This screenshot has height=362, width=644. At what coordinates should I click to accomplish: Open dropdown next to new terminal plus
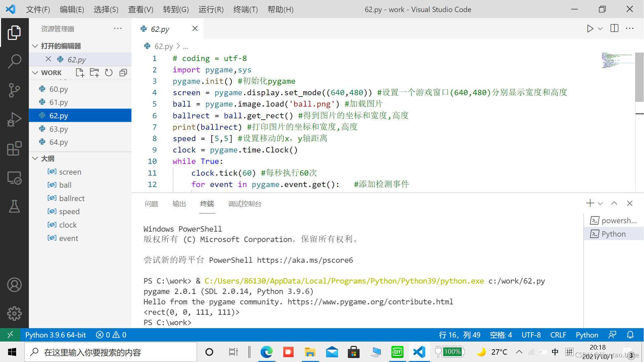(600, 203)
